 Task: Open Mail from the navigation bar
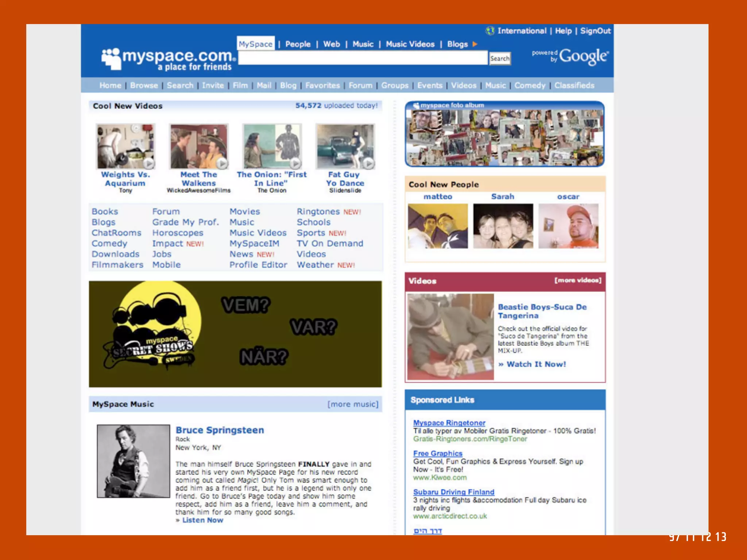click(264, 85)
